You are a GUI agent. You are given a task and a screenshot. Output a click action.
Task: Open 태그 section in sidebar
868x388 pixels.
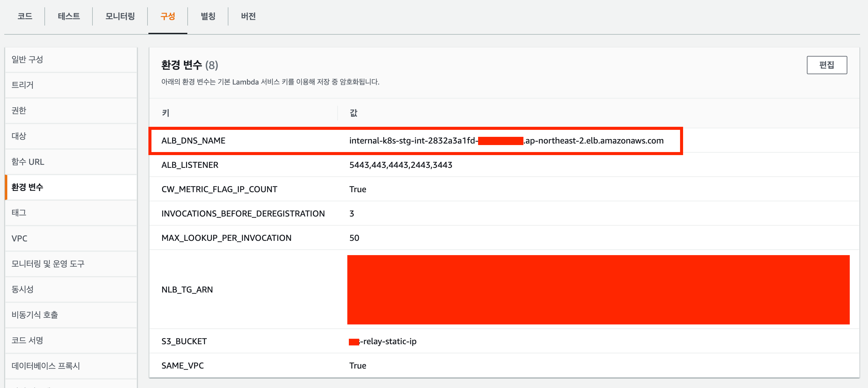pyautogui.click(x=19, y=213)
